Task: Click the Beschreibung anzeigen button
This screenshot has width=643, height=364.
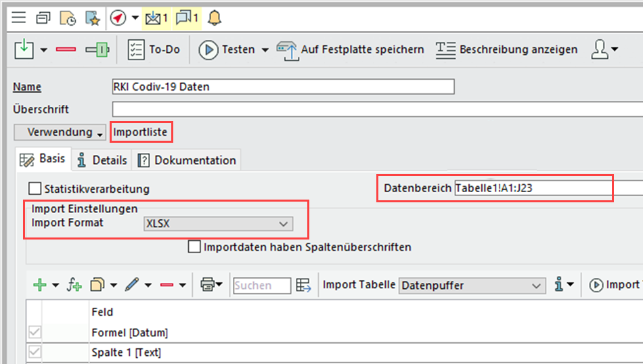Action: (x=507, y=49)
